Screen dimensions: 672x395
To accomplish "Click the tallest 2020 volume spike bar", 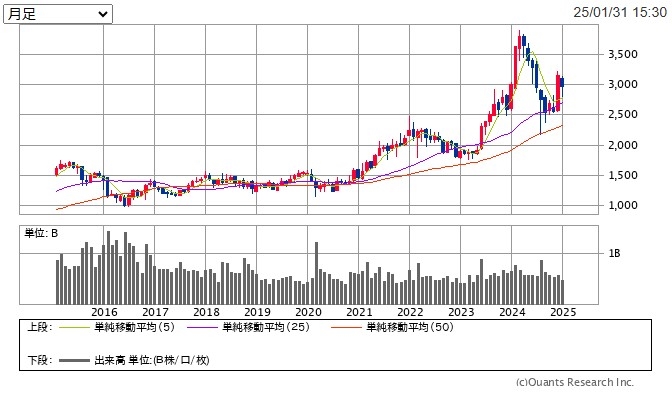I will pyautogui.click(x=317, y=273).
